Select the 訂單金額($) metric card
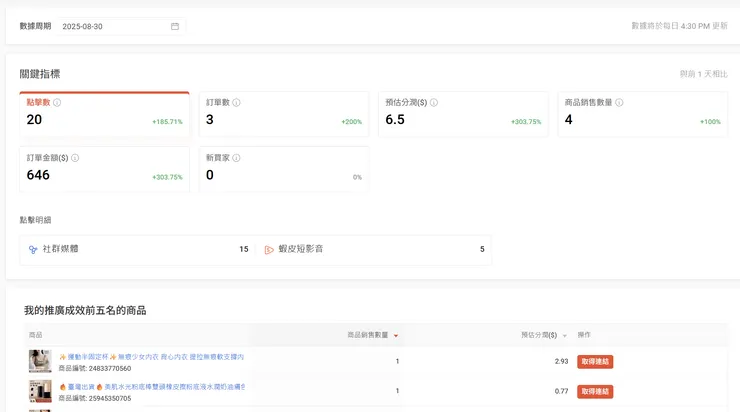Viewport: 740px width, 412px height. point(104,169)
